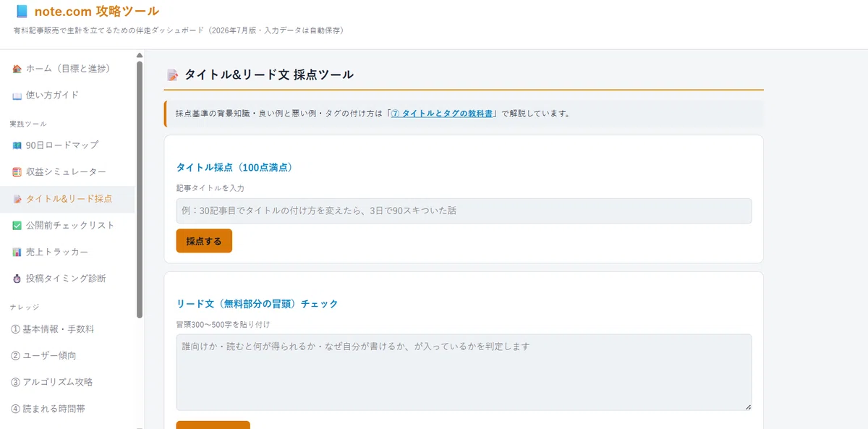The height and width of the screenshot is (429, 868).
Task: Click the abacus icon beside 収益シミュレーター
Action: (x=17, y=172)
